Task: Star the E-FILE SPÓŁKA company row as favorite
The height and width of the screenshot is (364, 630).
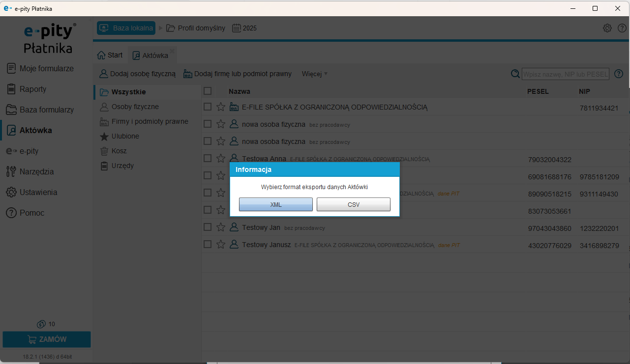Action: [221, 107]
